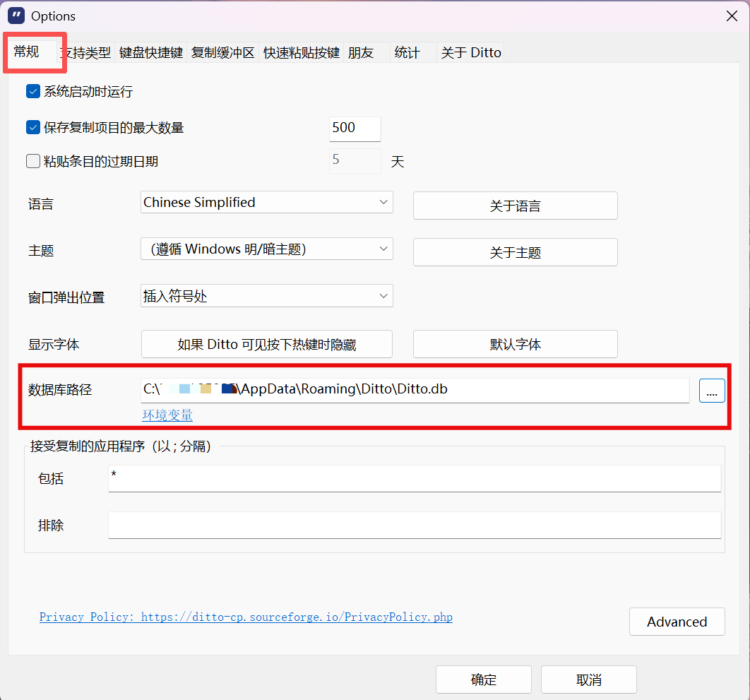Viewport: 750px width, 700px height.
Task: Click the max copies field showing 500
Action: (x=355, y=129)
